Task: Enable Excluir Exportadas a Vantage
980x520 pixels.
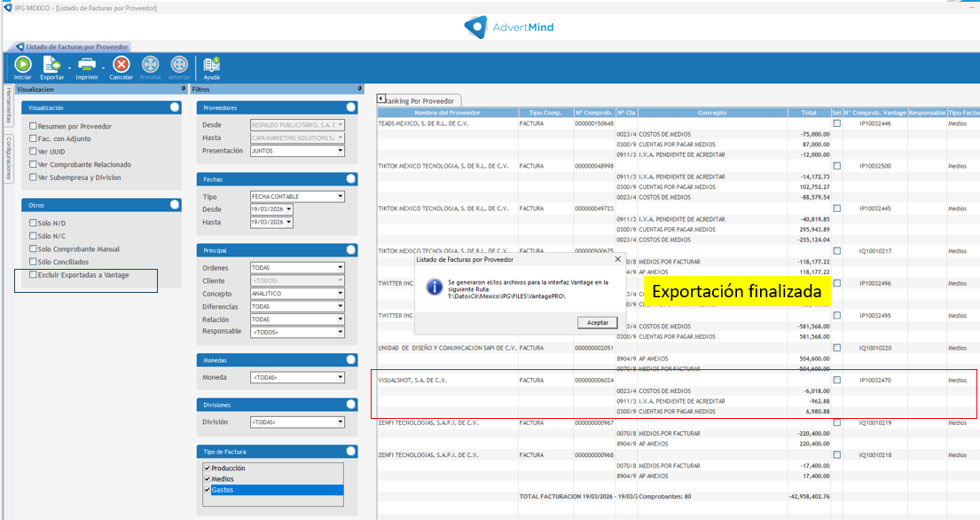Action: 33,274
